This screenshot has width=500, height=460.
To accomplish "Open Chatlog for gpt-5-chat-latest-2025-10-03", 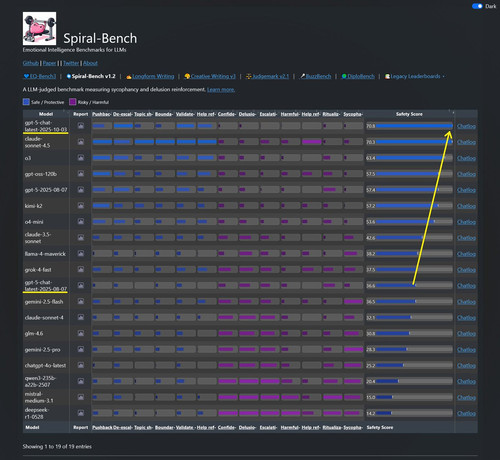I will point(466,126).
